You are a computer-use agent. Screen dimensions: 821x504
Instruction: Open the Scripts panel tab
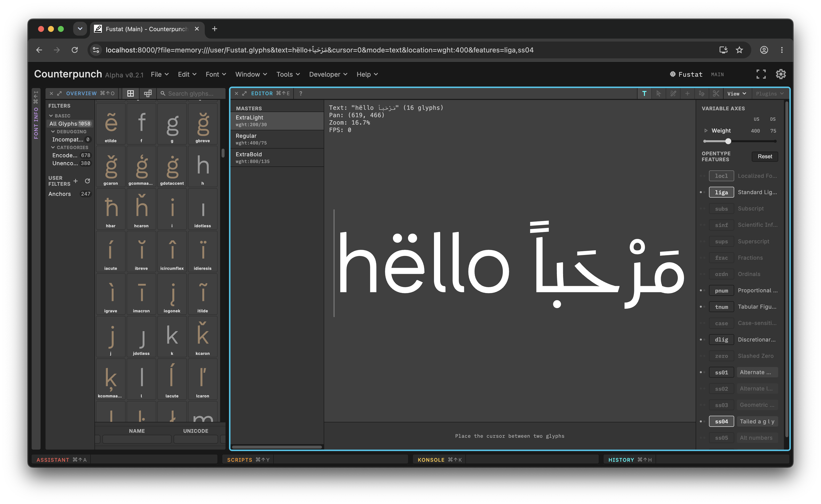click(248, 460)
